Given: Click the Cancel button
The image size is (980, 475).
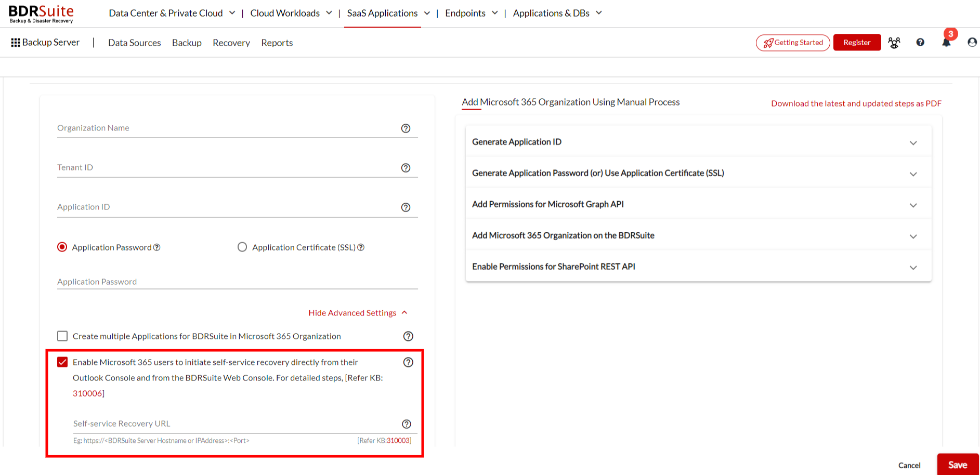Looking at the screenshot, I should click(909, 465).
